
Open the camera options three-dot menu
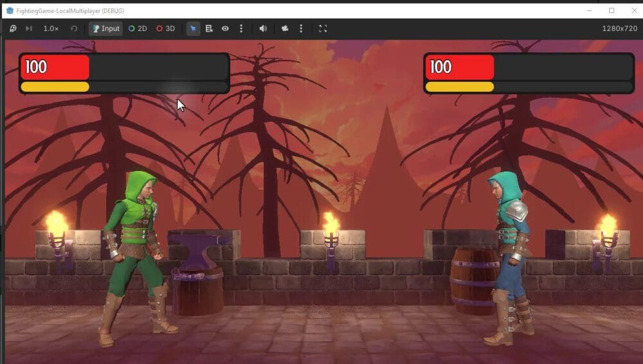301,28
